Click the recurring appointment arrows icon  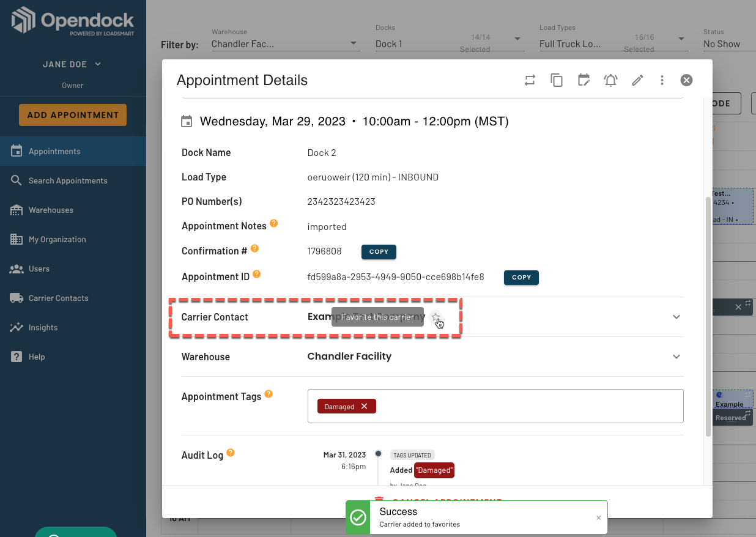[530, 80]
